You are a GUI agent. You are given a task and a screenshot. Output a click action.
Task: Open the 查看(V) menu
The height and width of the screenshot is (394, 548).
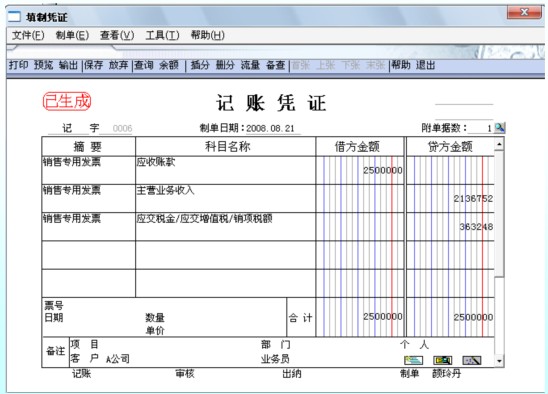click(117, 35)
